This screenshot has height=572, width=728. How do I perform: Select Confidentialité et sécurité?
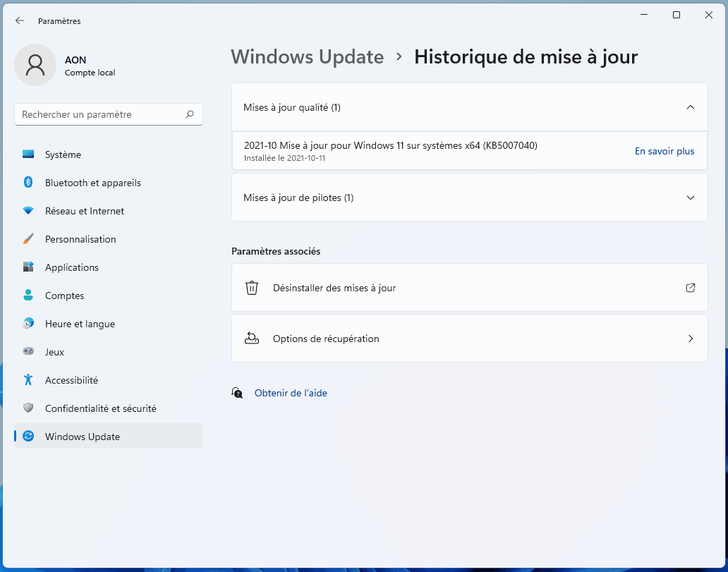[x=109, y=408]
